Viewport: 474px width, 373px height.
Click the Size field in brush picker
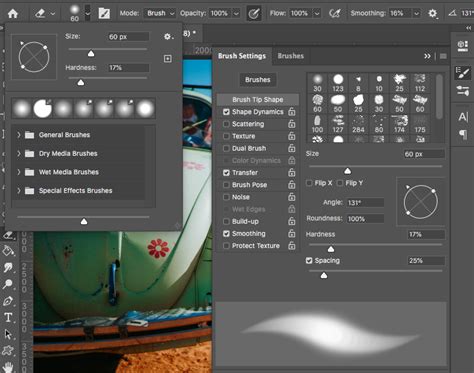click(x=128, y=37)
